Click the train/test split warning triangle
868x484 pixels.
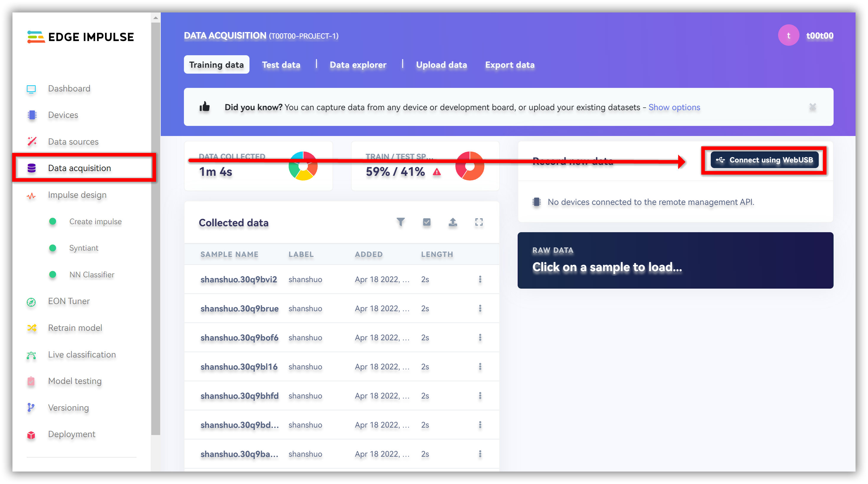click(437, 172)
